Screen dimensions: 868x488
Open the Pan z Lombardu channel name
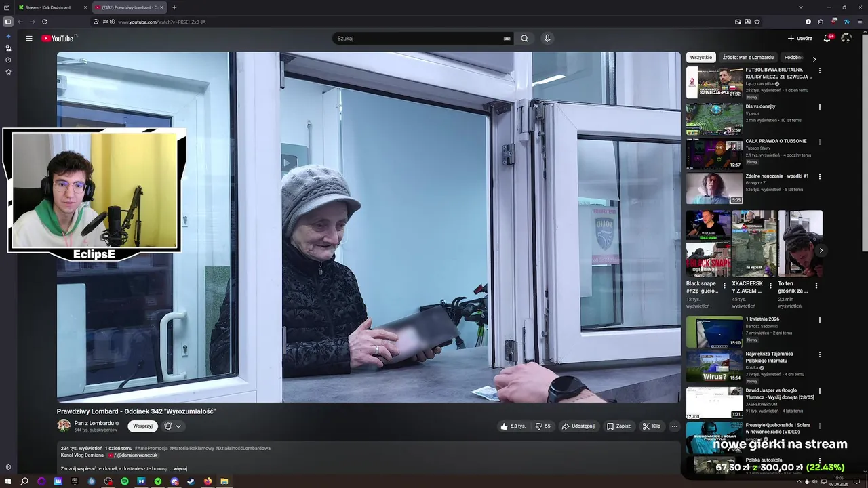click(x=94, y=423)
